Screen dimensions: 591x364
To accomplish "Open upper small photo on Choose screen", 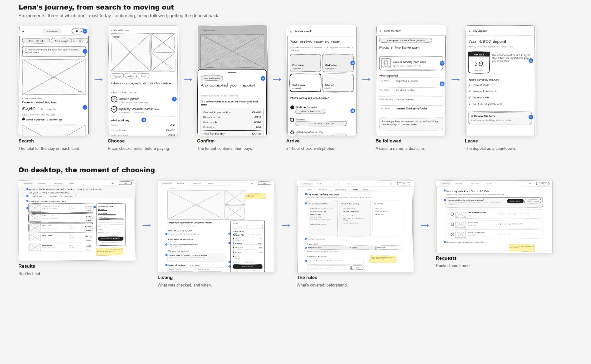I will pos(163,43).
